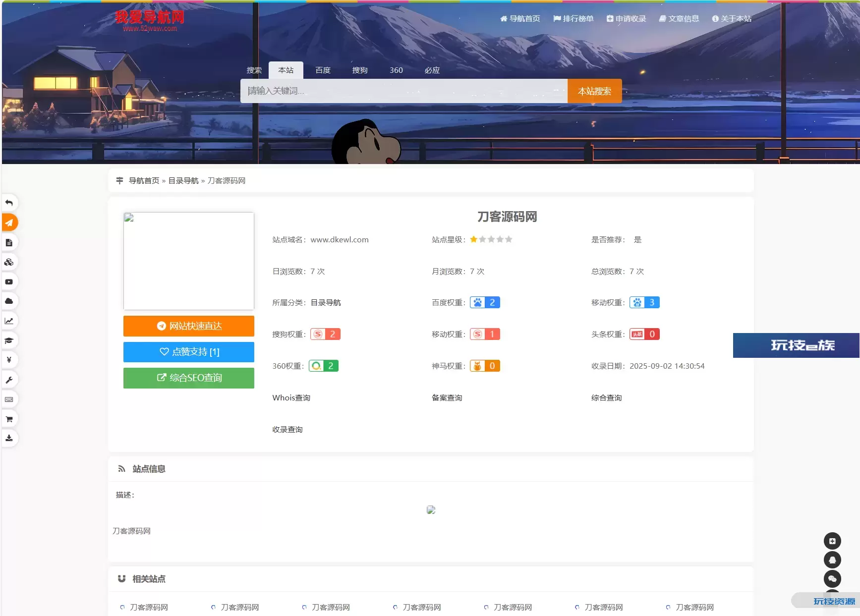Open the wrench tools sidebar icon
Screen dimensions: 860x616
coord(9,380)
